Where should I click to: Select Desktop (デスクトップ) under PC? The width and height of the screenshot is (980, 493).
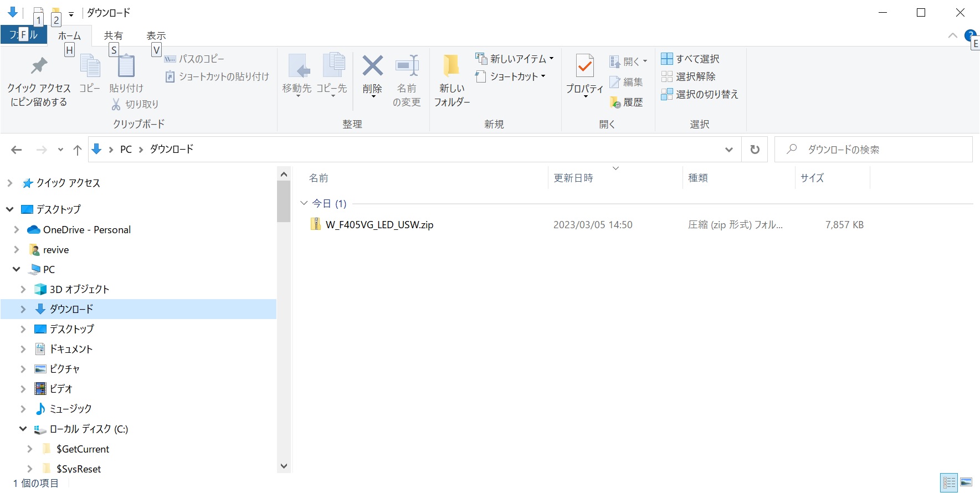click(71, 329)
